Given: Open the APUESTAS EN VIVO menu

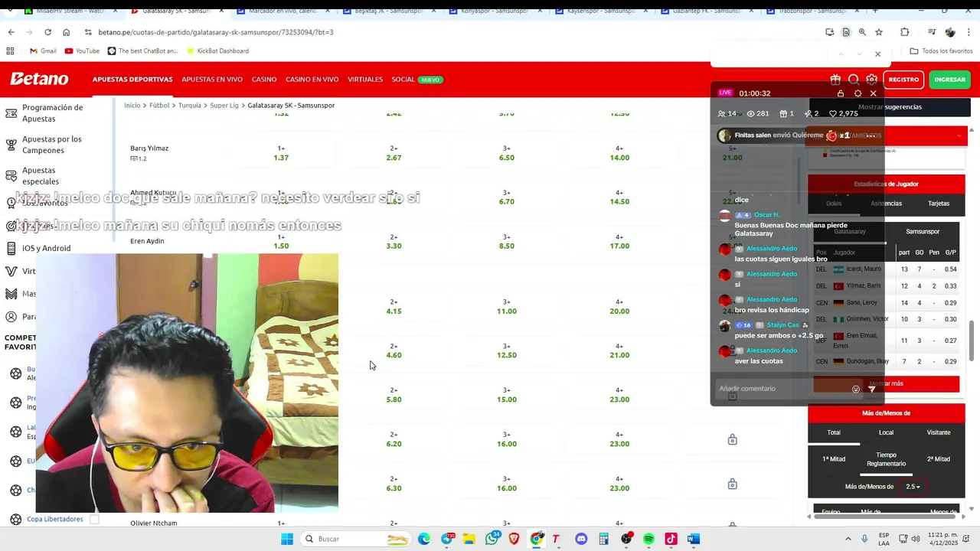Looking at the screenshot, I should (212, 80).
